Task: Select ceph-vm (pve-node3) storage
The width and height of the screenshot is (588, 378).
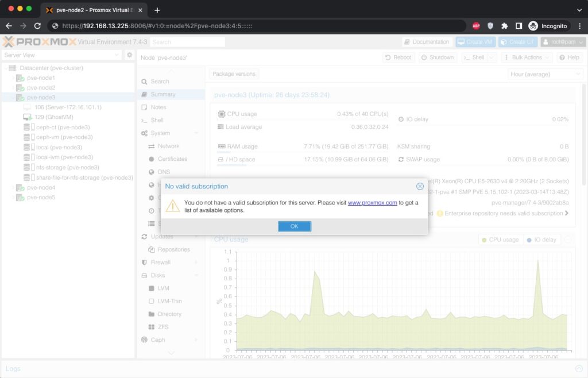Action: (64, 137)
